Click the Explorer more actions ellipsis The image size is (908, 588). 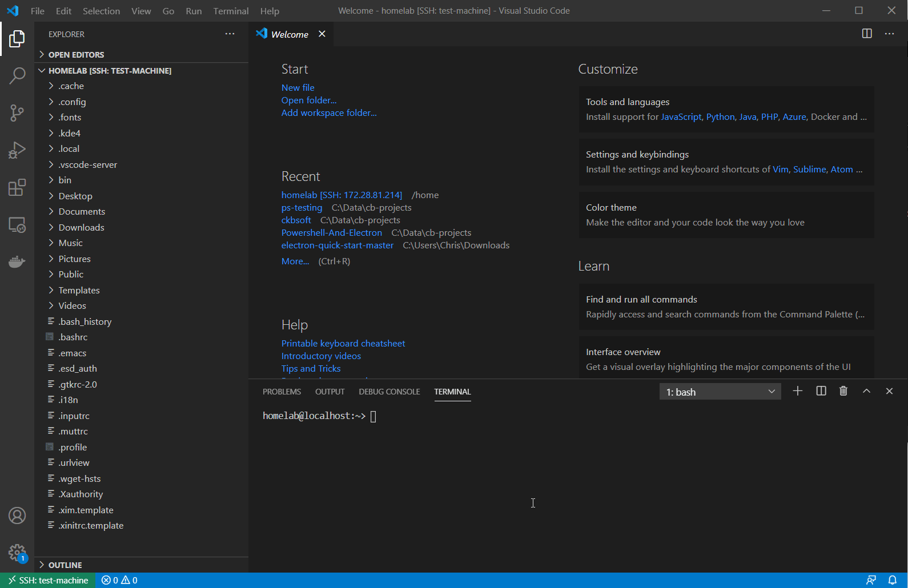click(230, 34)
